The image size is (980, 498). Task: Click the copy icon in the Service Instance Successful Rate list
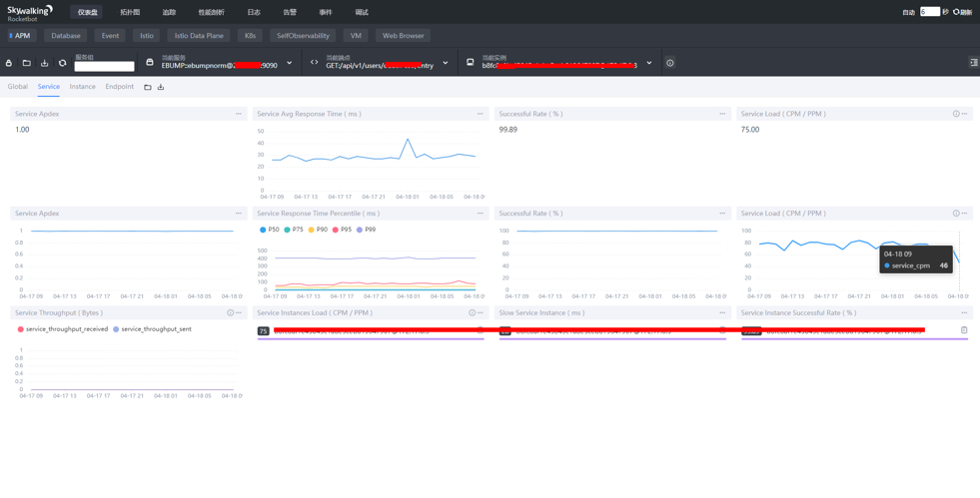click(x=964, y=330)
